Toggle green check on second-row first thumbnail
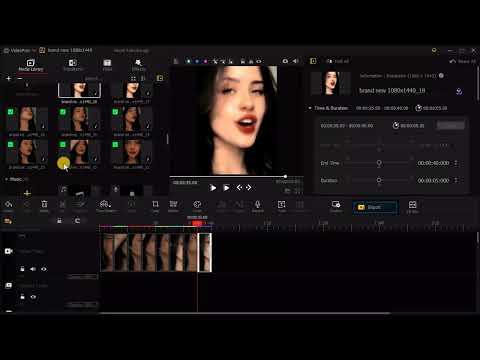Screen dimensions: 480x360 [11, 112]
